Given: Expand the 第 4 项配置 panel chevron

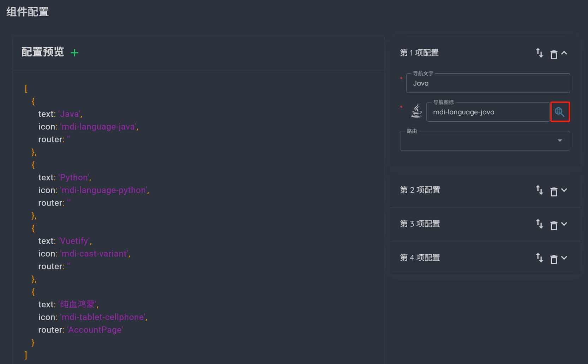Looking at the screenshot, I should pyautogui.click(x=564, y=258).
